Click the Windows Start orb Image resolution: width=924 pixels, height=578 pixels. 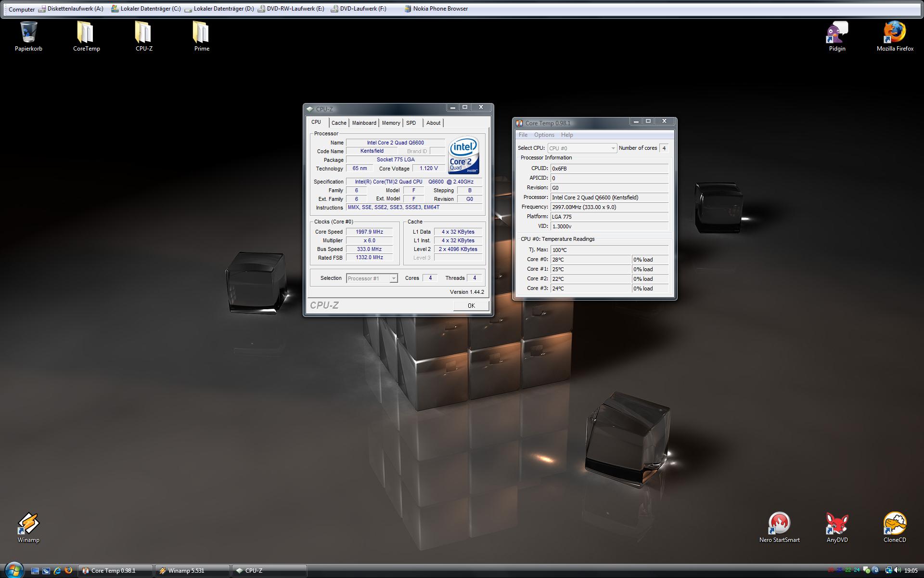click(x=13, y=570)
